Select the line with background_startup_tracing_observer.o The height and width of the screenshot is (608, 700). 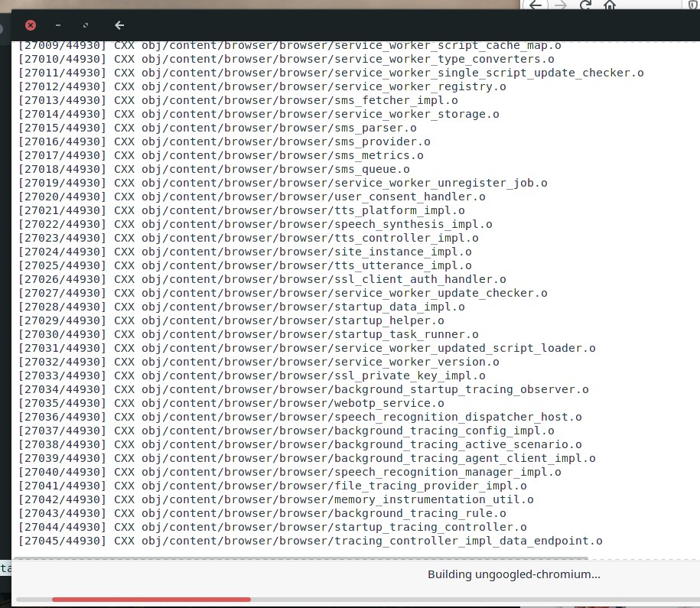point(304,391)
